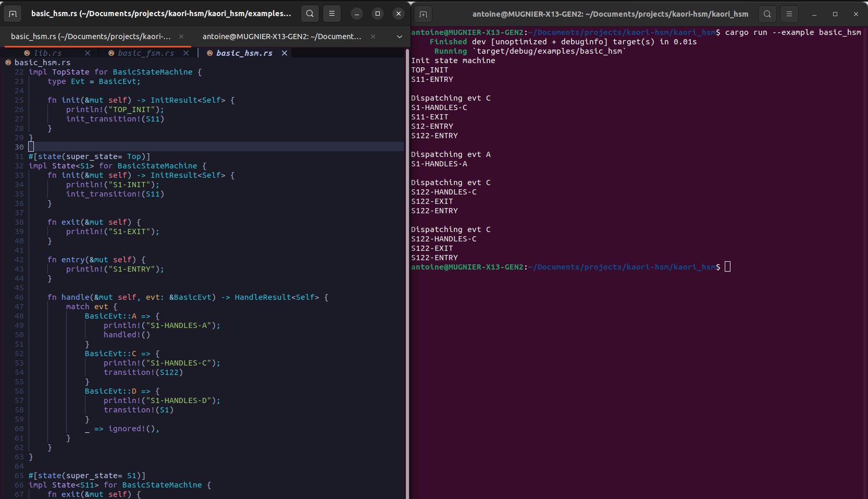Open a new tab in the basic_hsm.rs window
The height and width of the screenshot is (499, 868).
pos(13,14)
